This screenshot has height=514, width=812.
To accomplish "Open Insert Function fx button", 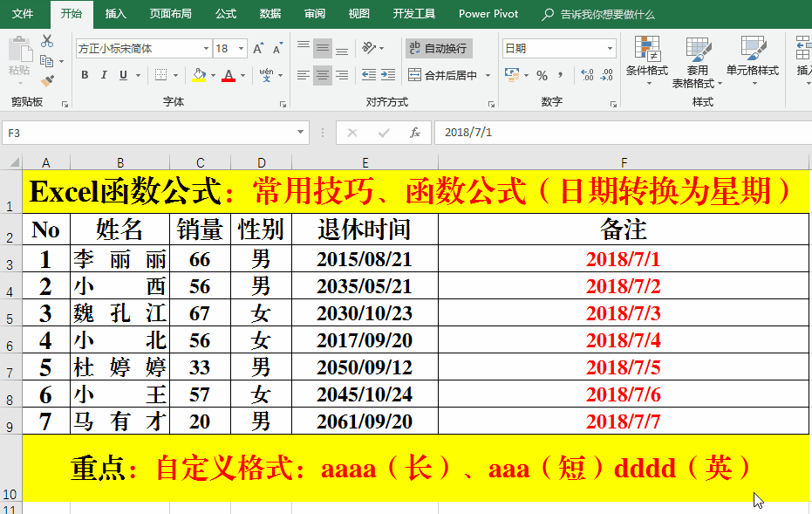I will (x=416, y=133).
